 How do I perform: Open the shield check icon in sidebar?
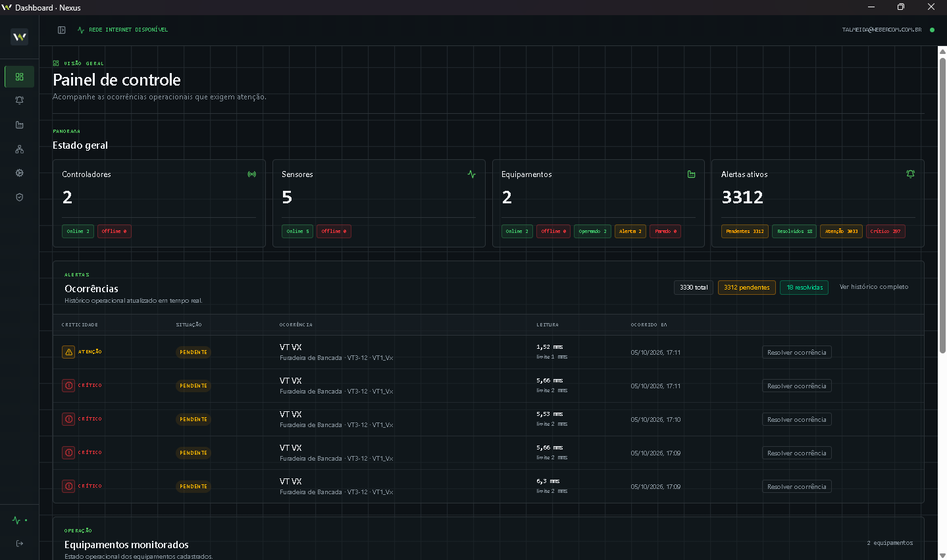[20, 197]
